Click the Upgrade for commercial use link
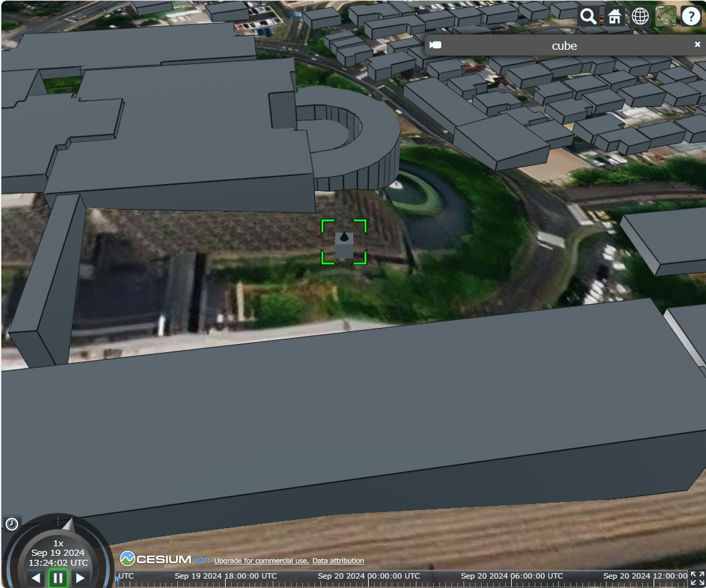Image resolution: width=706 pixels, height=588 pixels. pyautogui.click(x=261, y=560)
